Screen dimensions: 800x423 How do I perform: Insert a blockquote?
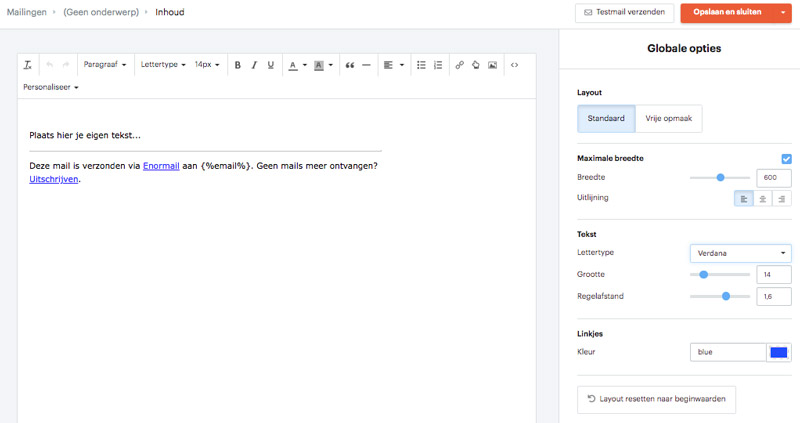pyautogui.click(x=350, y=65)
